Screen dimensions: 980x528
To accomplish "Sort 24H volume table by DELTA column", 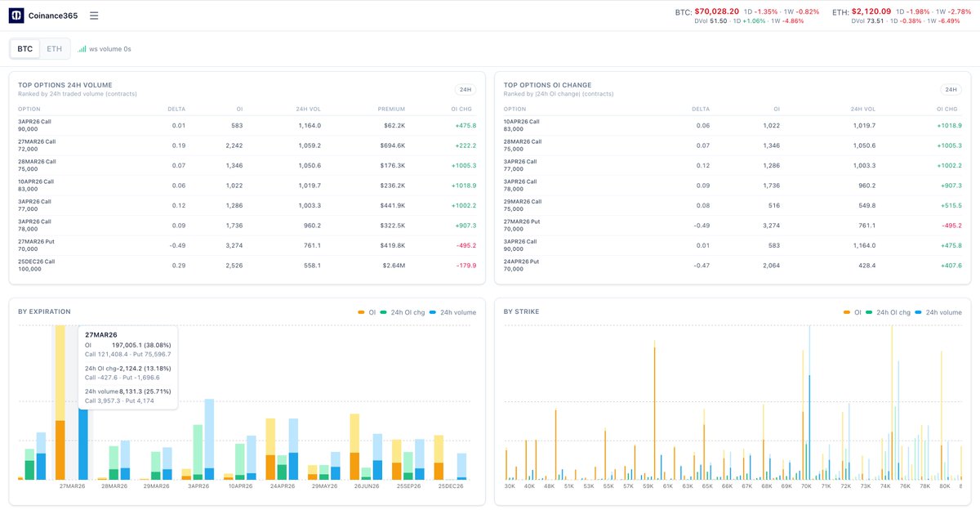I will pyautogui.click(x=176, y=109).
